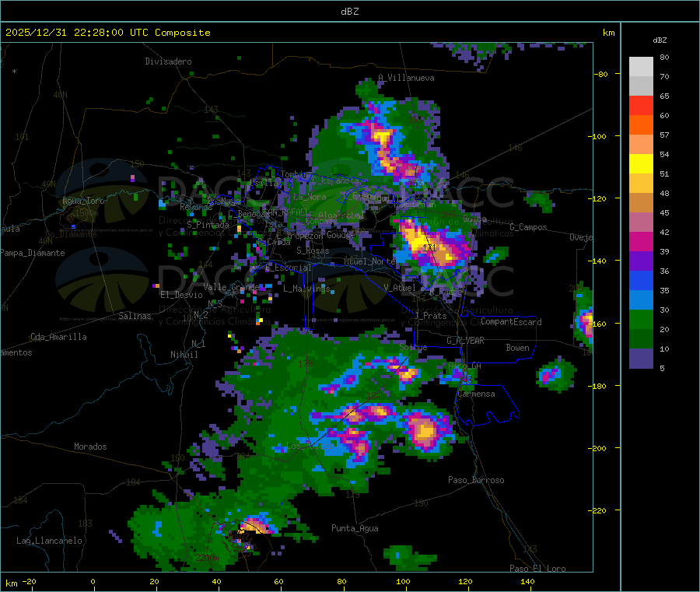This screenshot has height=592, width=700.
Task: Select the blue 35-36 dBZ legend swatch
Action: click(x=641, y=280)
